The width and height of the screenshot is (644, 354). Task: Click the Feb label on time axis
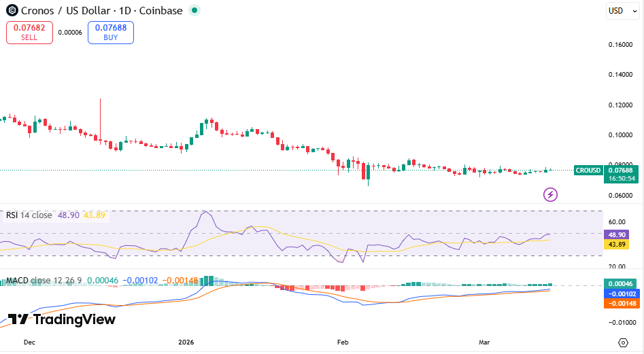pos(343,342)
